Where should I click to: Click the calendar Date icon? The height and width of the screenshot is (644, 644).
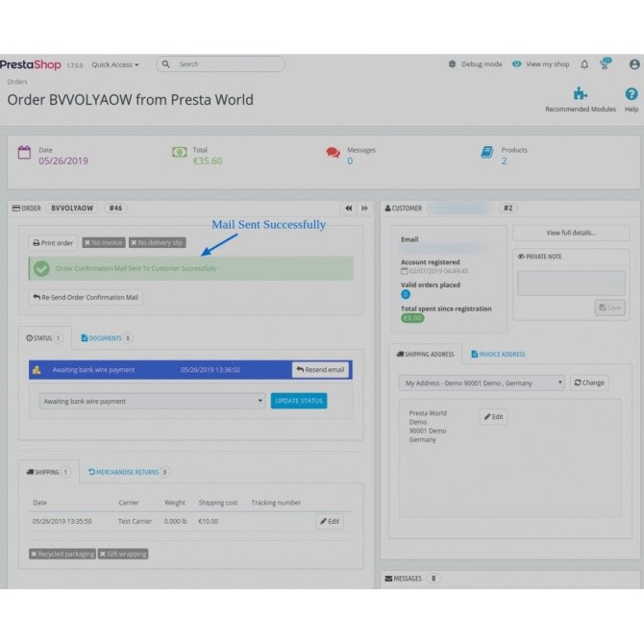coord(24,153)
